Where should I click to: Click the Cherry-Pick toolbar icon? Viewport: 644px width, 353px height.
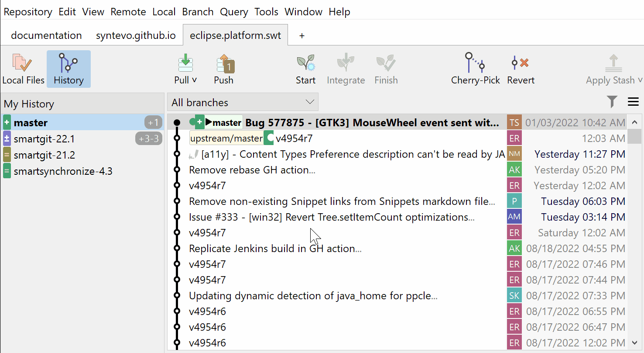(475, 63)
